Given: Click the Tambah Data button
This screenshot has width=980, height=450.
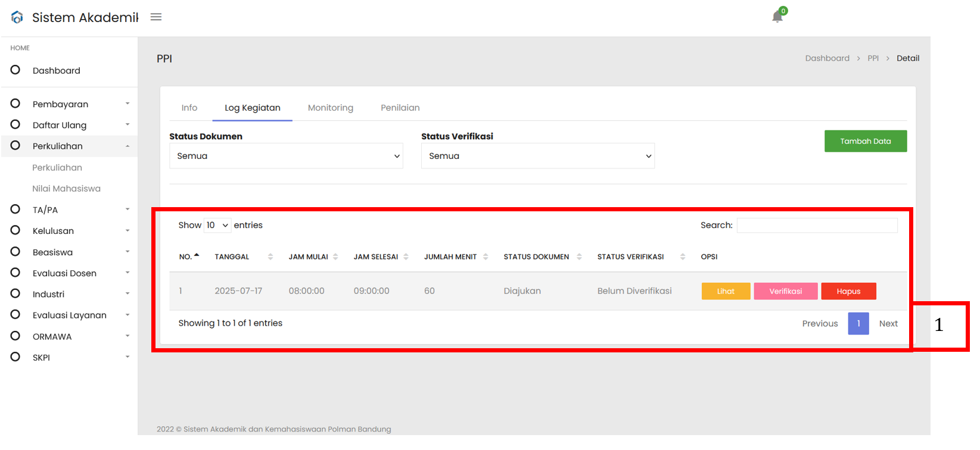Looking at the screenshot, I should (x=866, y=141).
